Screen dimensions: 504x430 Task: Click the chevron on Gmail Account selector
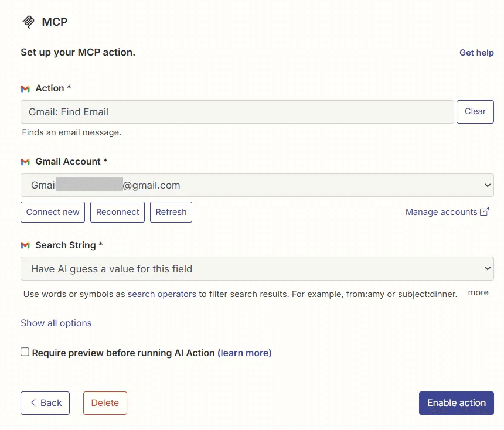pos(487,185)
